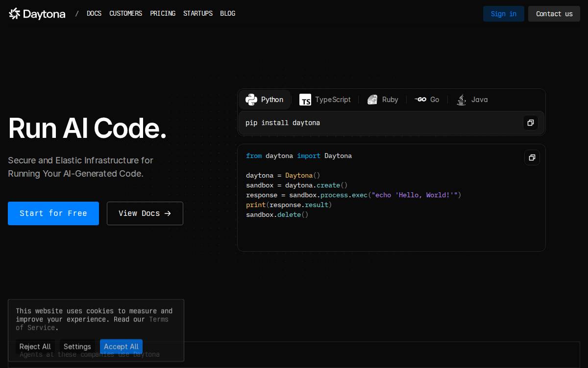Click the 'pip install daytona' command text
588x368 pixels.
point(283,123)
